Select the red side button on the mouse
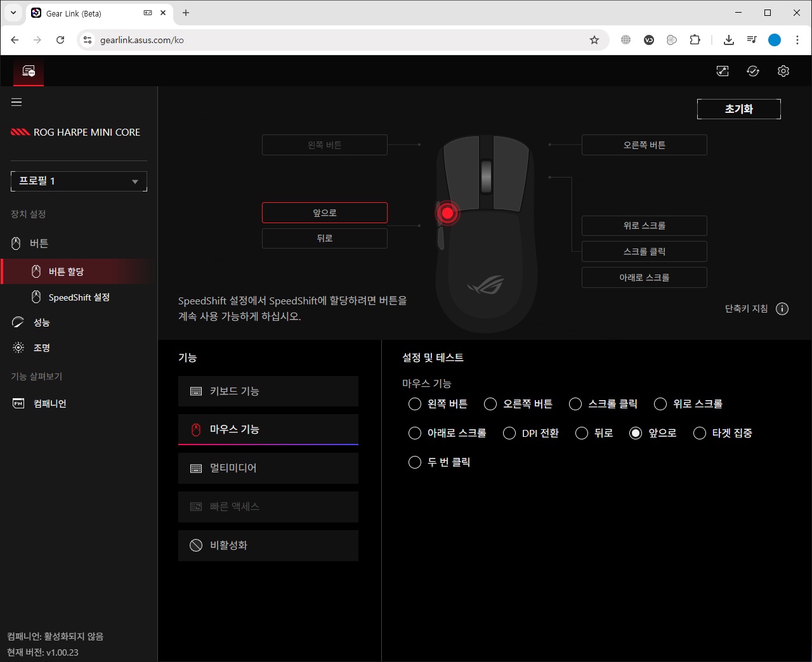The height and width of the screenshot is (662, 812). click(x=447, y=213)
